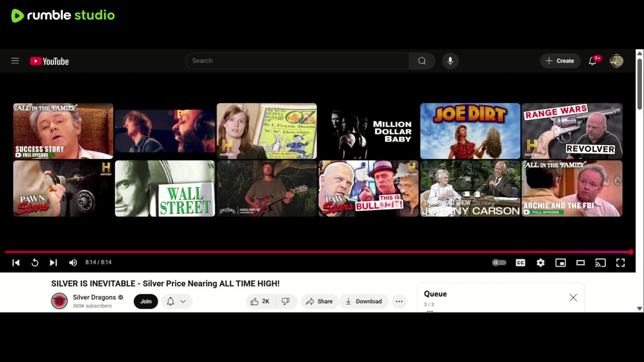This screenshot has width=644, height=362.
Task: Toggle closed captions CC
Action: pyautogui.click(x=520, y=262)
